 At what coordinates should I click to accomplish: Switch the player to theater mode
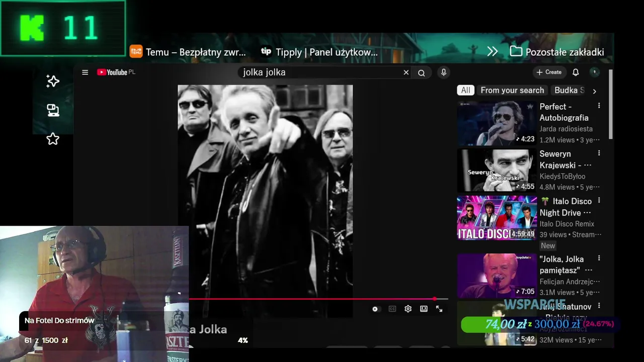coord(424,309)
